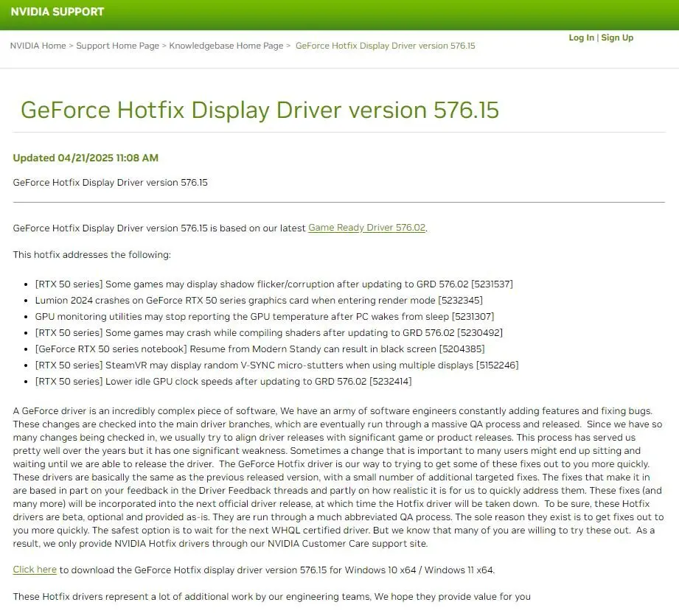Open Knowledgebase Home Page breadcrumb
Viewport: 679px width, 616px height.
pos(226,46)
